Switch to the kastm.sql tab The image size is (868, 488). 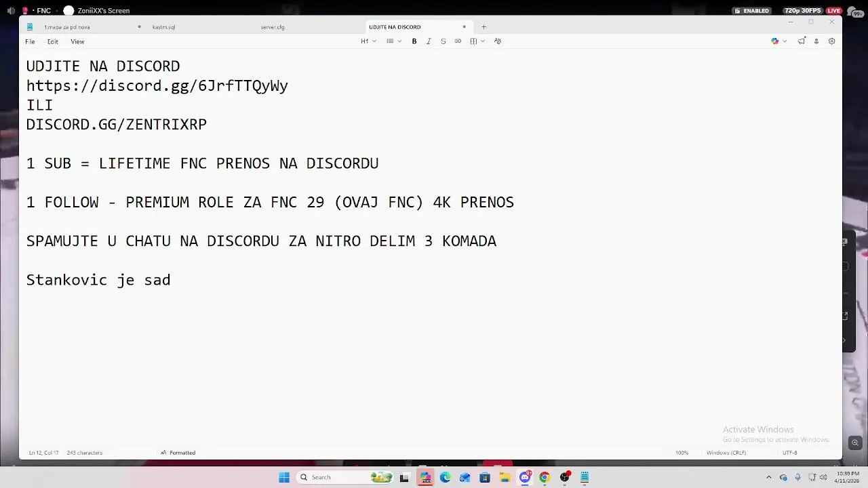[x=163, y=27]
